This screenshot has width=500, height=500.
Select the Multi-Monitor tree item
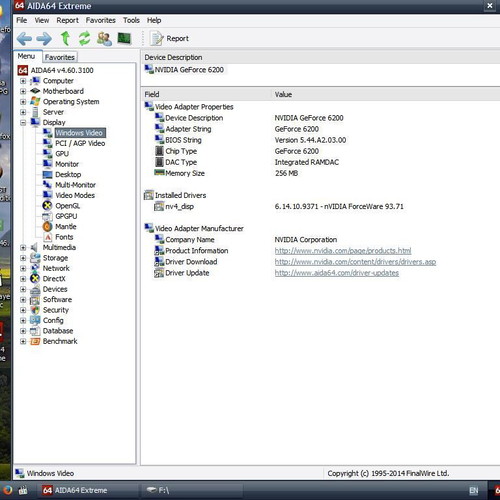click(75, 185)
